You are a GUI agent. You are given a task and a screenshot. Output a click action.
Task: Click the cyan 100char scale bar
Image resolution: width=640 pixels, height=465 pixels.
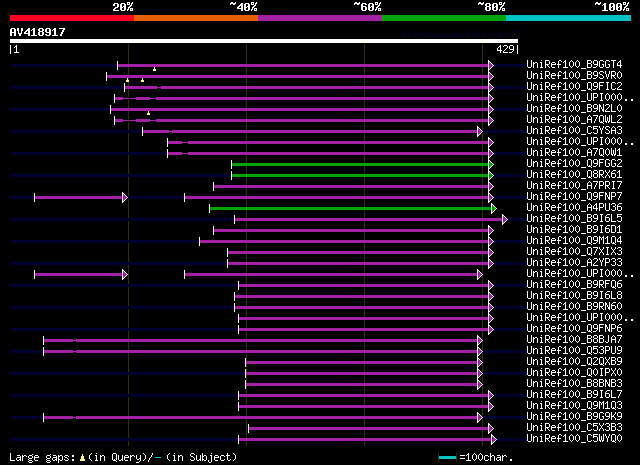click(x=448, y=458)
